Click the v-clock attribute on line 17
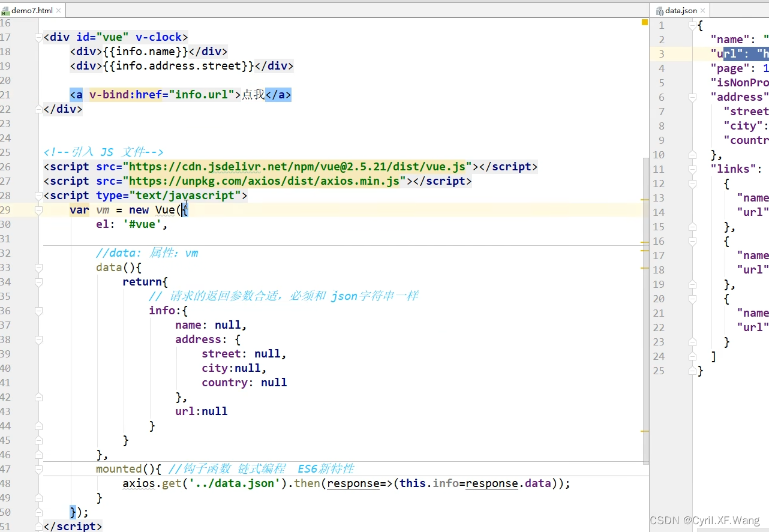 tap(158, 37)
